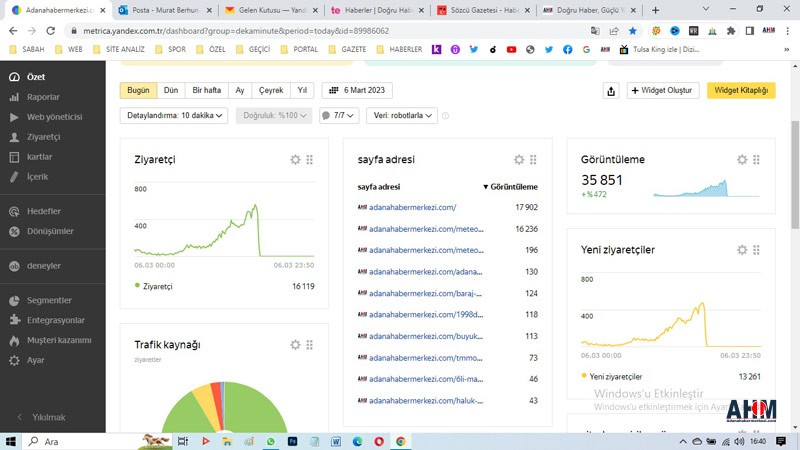Open adanahabermerkezi.com/baraj-... link
800x450 pixels.
click(426, 293)
